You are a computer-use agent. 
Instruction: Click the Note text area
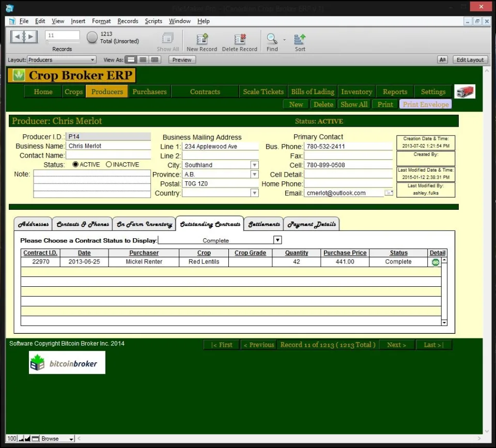(x=92, y=184)
